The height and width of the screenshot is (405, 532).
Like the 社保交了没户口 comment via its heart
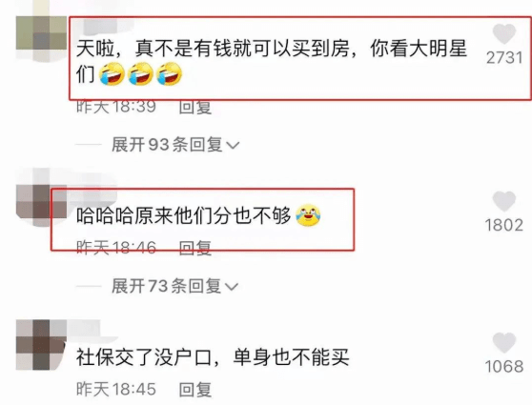tap(503, 342)
